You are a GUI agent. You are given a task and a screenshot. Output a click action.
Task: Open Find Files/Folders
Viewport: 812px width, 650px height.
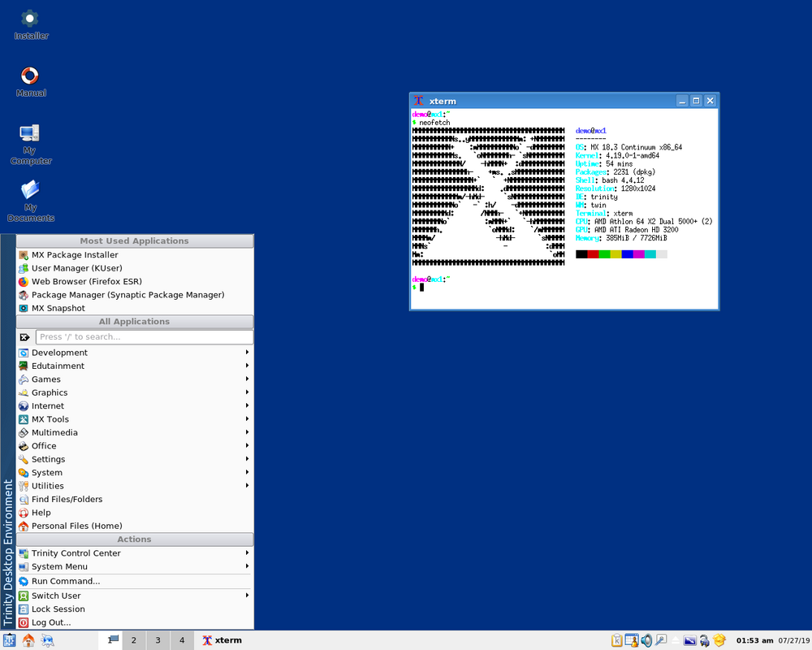tap(135, 499)
